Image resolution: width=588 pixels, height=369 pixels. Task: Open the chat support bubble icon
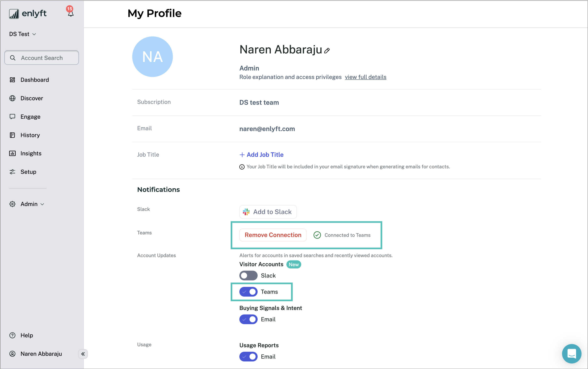pyautogui.click(x=572, y=353)
